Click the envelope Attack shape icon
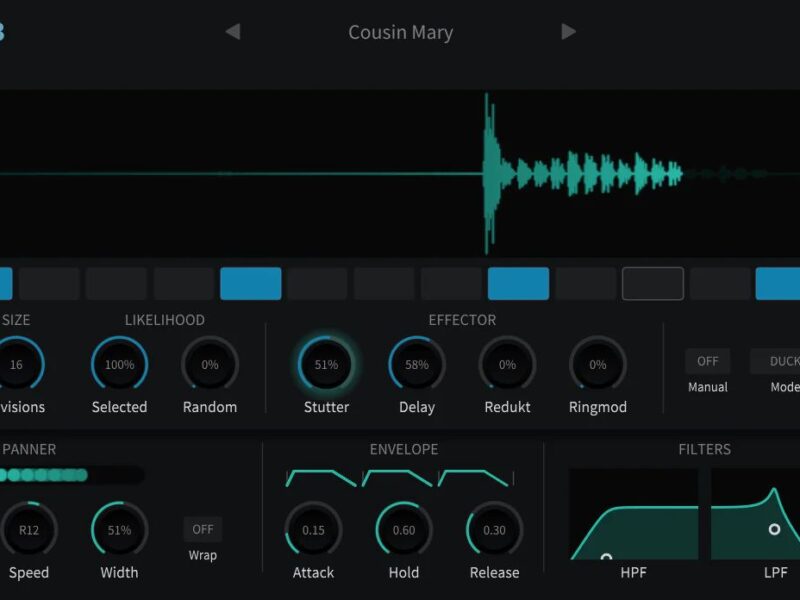Screen dimensions: 800x600 pos(321,478)
